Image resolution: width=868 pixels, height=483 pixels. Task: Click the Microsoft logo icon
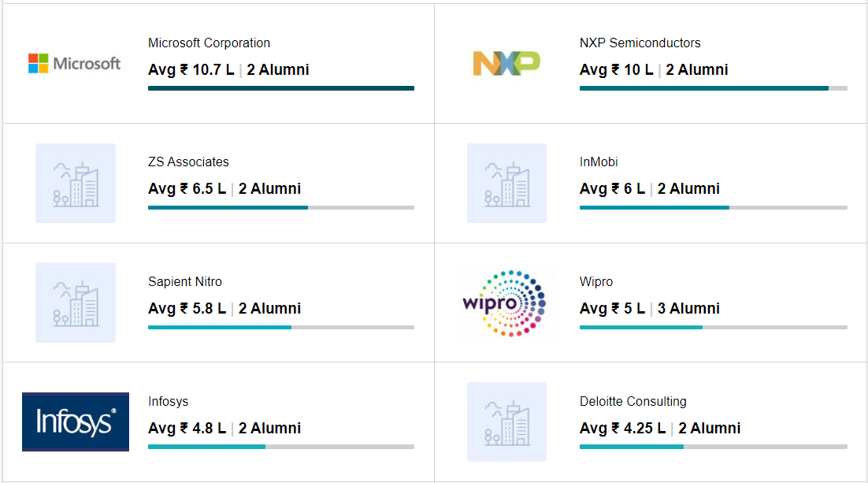75,62
